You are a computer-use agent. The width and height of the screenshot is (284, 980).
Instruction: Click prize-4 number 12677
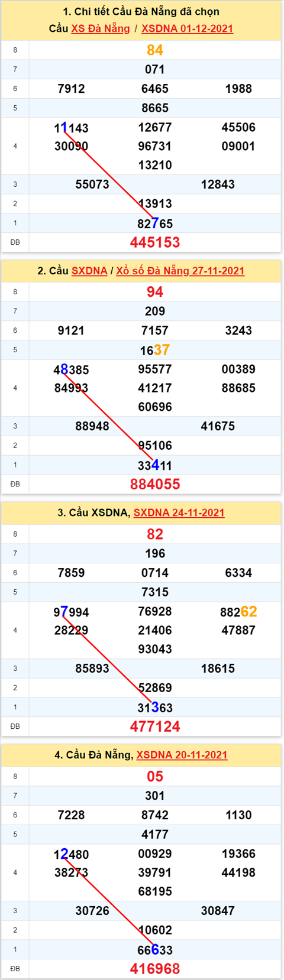pos(155,128)
